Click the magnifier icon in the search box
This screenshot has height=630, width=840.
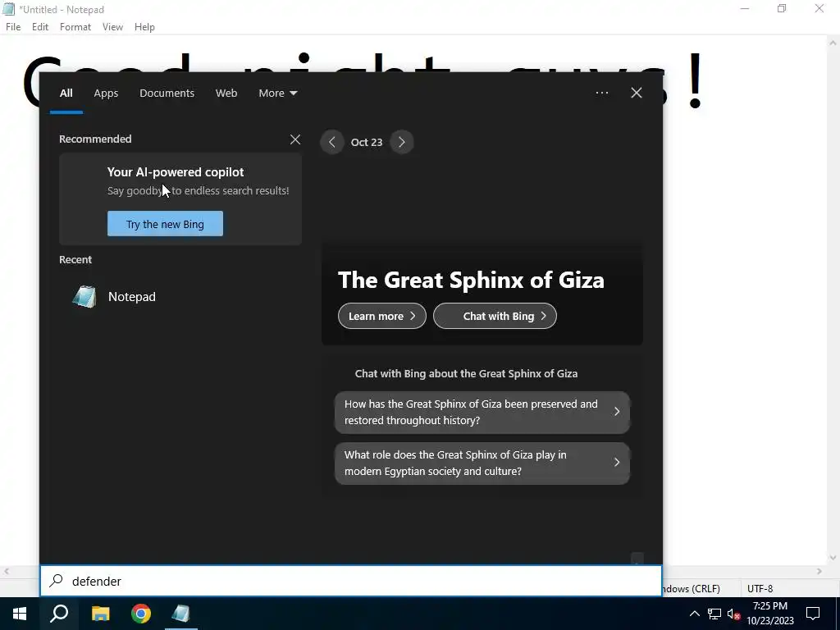pos(57,581)
